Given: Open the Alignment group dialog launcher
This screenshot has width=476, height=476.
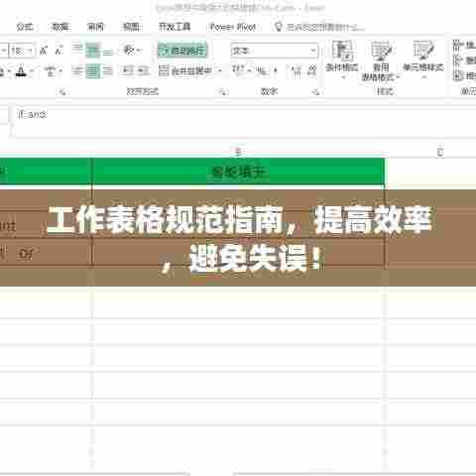Looking at the screenshot, I should click(x=223, y=92).
